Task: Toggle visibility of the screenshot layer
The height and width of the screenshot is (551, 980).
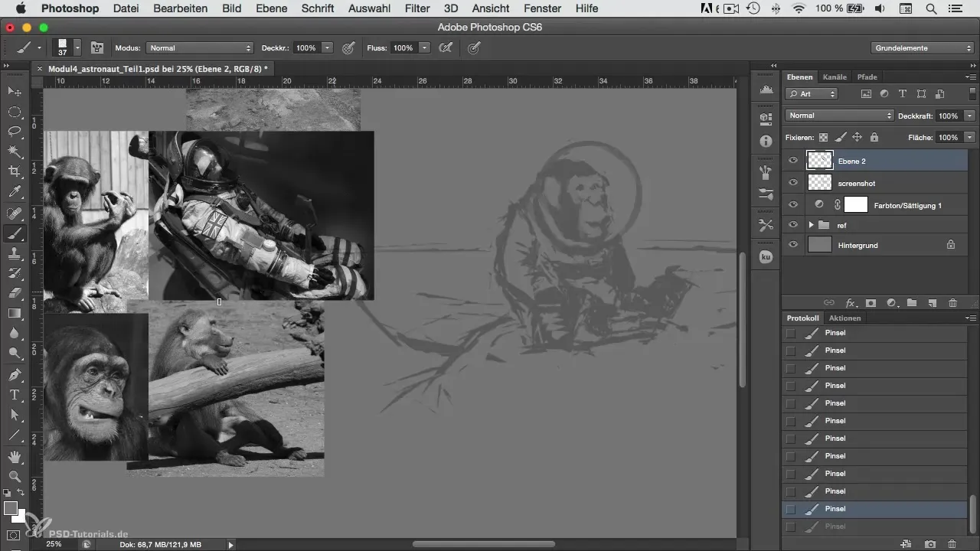Action: tap(793, 183)
